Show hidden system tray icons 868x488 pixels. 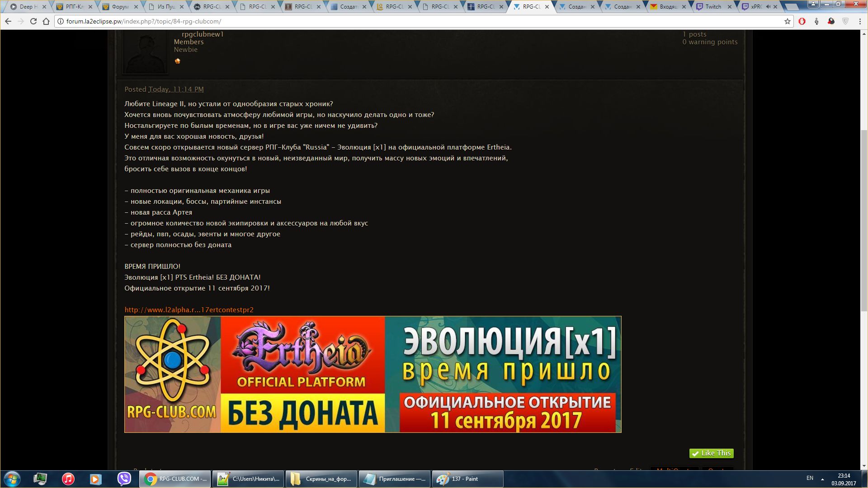(x=822, y=479)
